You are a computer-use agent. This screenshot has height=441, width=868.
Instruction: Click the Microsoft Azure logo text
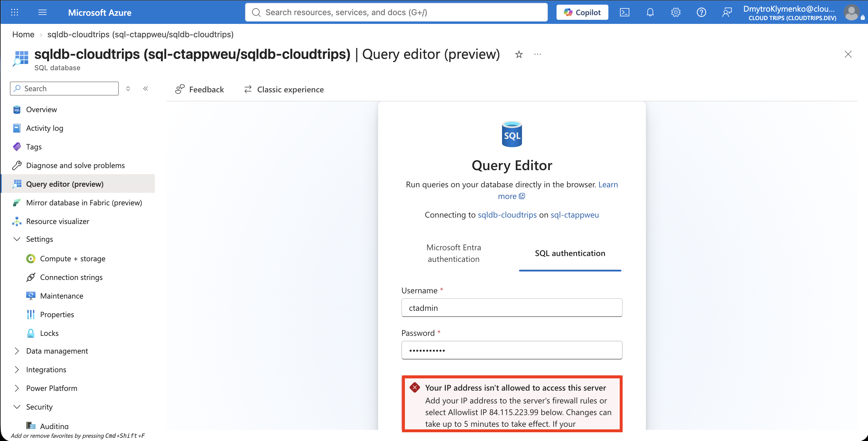coord(100,13)
